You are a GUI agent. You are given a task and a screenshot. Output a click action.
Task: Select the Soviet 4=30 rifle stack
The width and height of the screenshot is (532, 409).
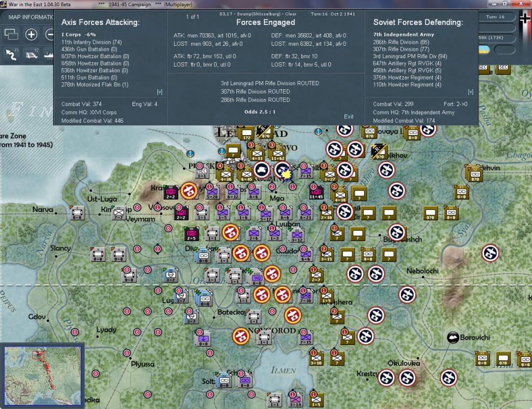pos(340,195)
